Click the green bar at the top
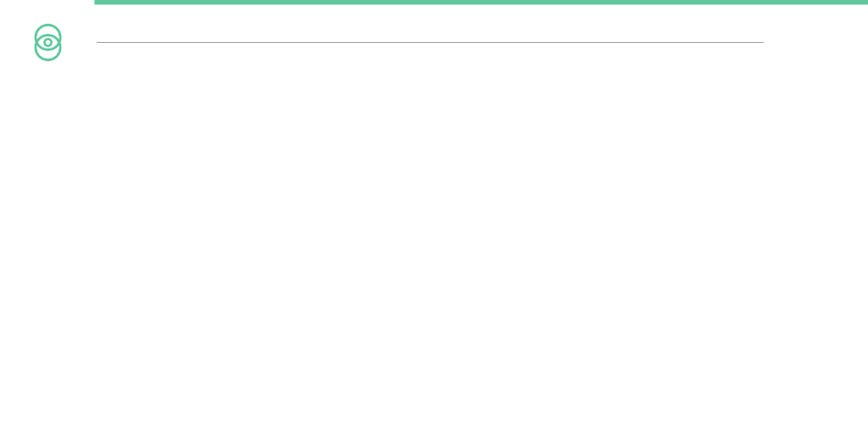The height and width of the screenshot is (421, 868). click(x=481, y=2)
